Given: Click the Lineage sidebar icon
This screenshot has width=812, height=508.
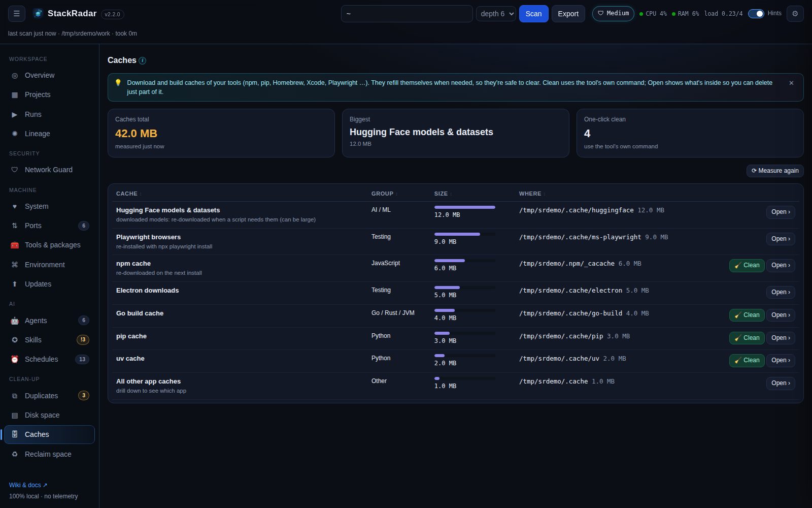Looking at the screenshot, I should point(15,134).
